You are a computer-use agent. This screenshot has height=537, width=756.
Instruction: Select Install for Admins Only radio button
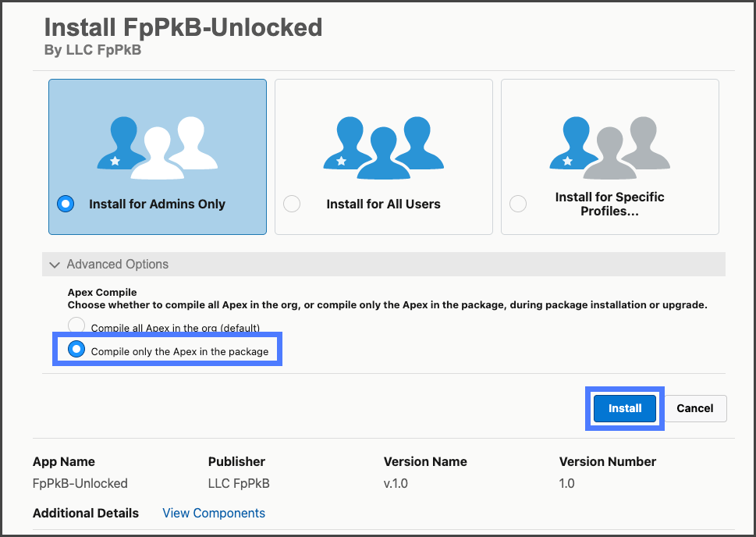66,204
